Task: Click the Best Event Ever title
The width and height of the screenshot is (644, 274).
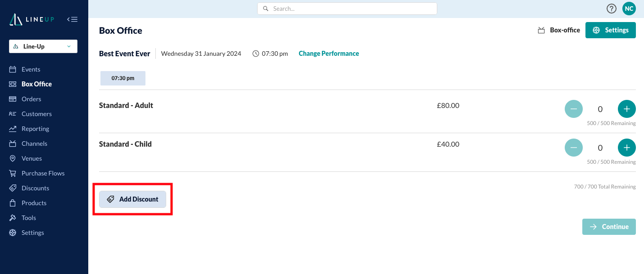Action: click(124, 54)
